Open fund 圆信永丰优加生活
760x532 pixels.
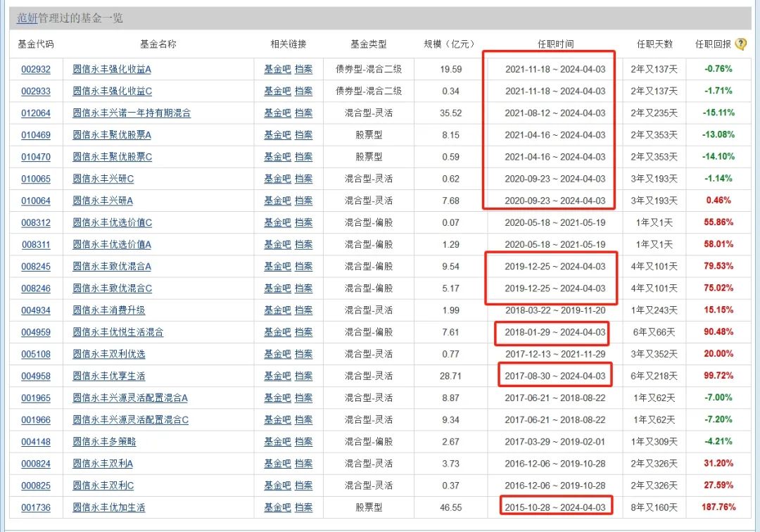109,508
